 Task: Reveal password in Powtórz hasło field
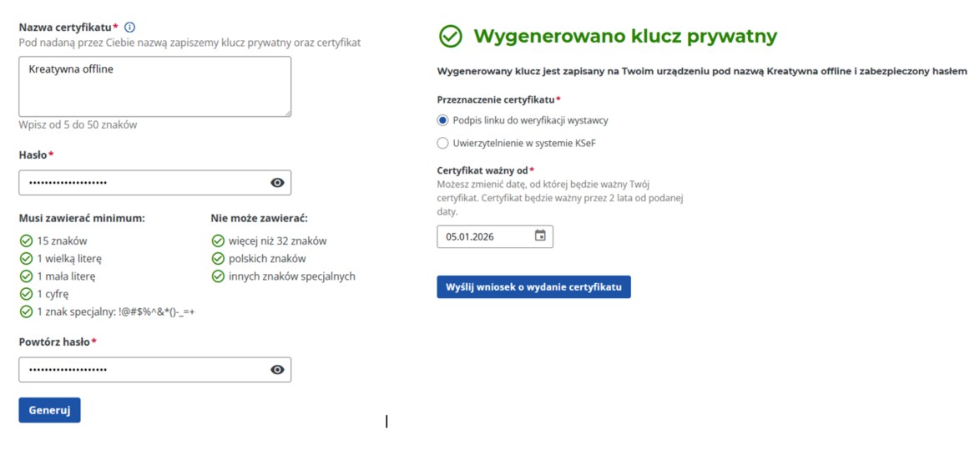[x=277, y=370]
